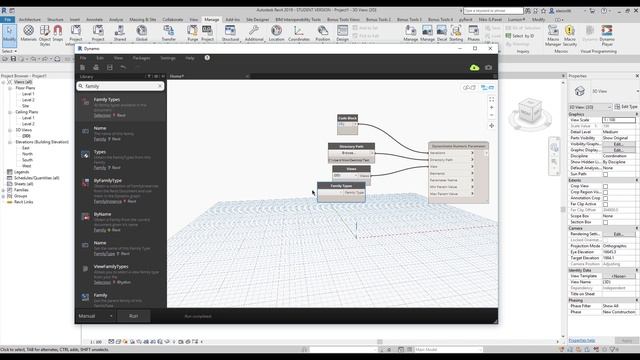Click Undo icon in Dynamo toolbar

[123, 67]
